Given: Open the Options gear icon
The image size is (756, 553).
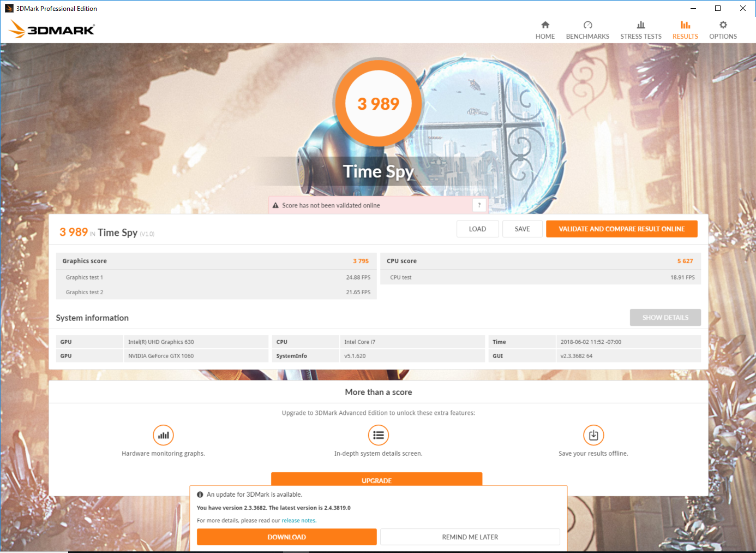Looking at the screenshot, I should (x=723, y=25).
